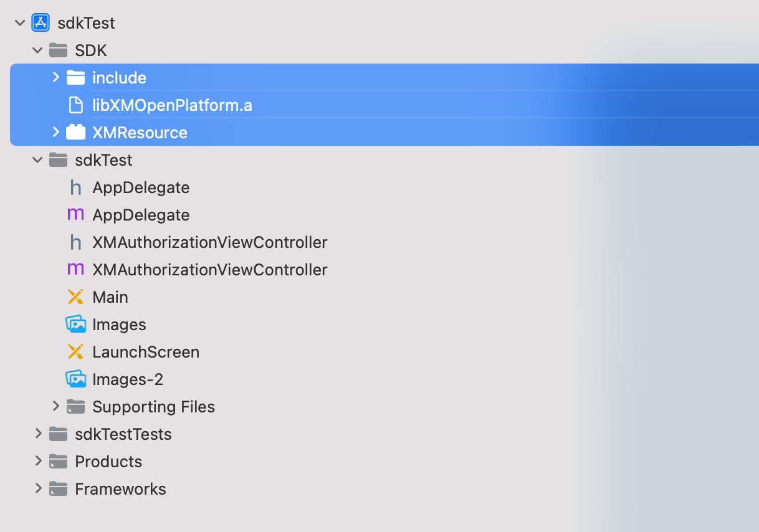The image size is (759, 532).
Task: Select the sdkTestTests group
Action: coord(123,434)
